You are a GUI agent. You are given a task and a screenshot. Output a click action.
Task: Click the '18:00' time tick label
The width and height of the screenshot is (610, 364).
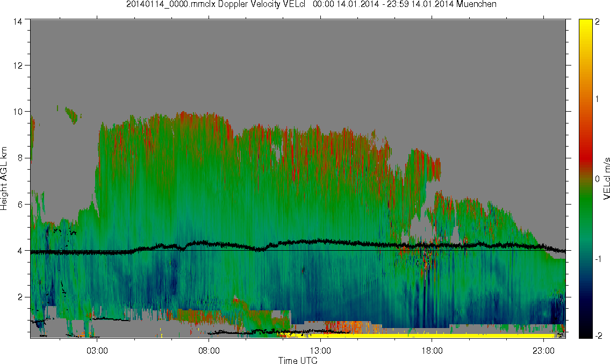pyautogui.click(x=432, y=351)
